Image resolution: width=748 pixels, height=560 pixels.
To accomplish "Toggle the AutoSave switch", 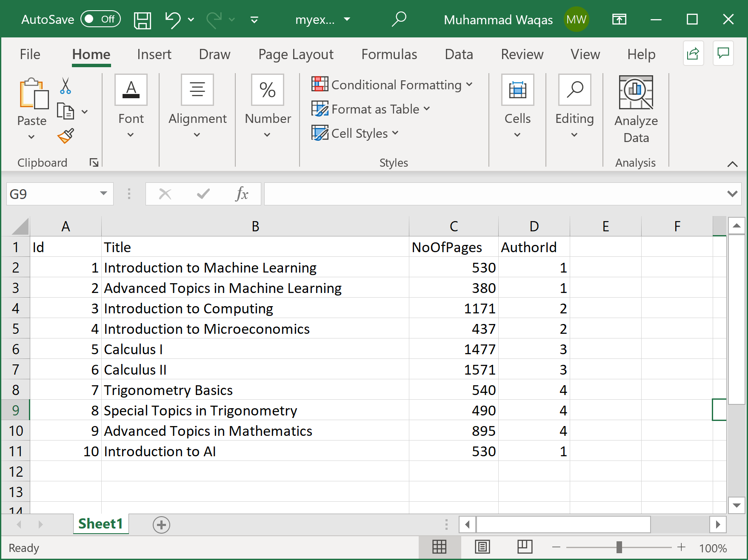I will [x=101, y=19].
